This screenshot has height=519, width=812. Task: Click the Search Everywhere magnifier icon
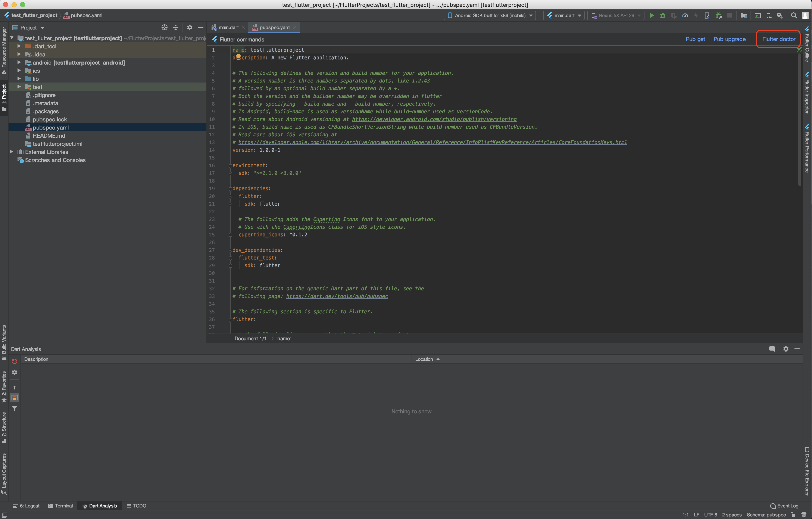pyautogui.click(x=794, y=16)
